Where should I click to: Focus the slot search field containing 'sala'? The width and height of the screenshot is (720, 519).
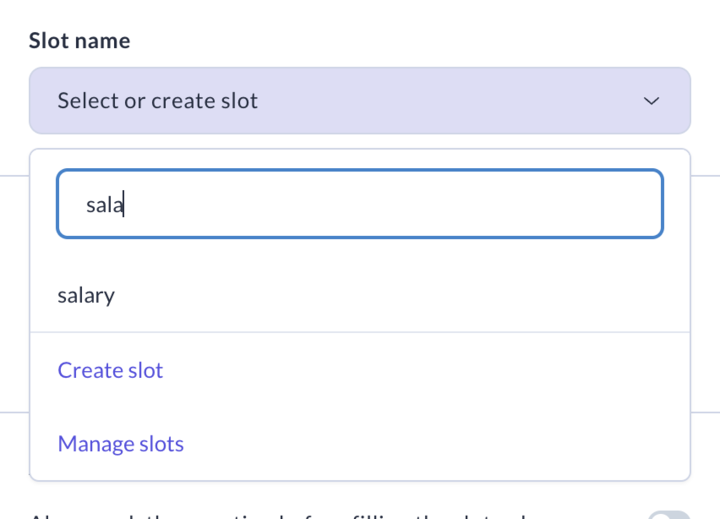pos(360,204)
